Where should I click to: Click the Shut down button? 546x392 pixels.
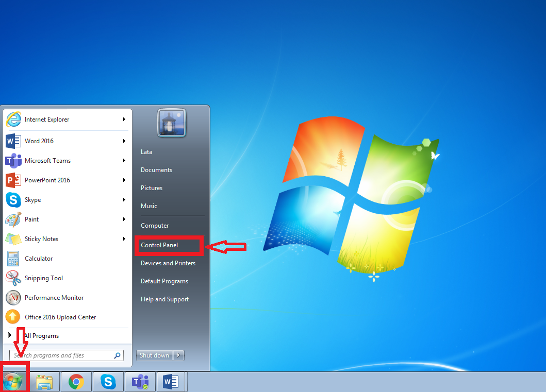tap(154, 355)
